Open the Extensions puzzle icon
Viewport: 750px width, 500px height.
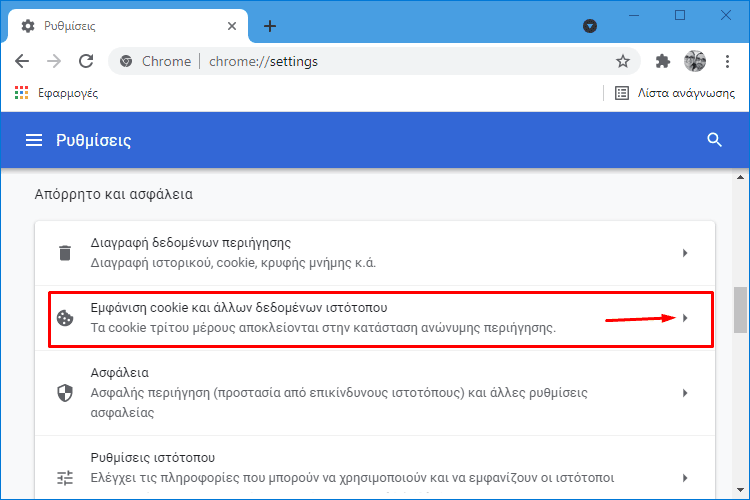coord(662,61)
